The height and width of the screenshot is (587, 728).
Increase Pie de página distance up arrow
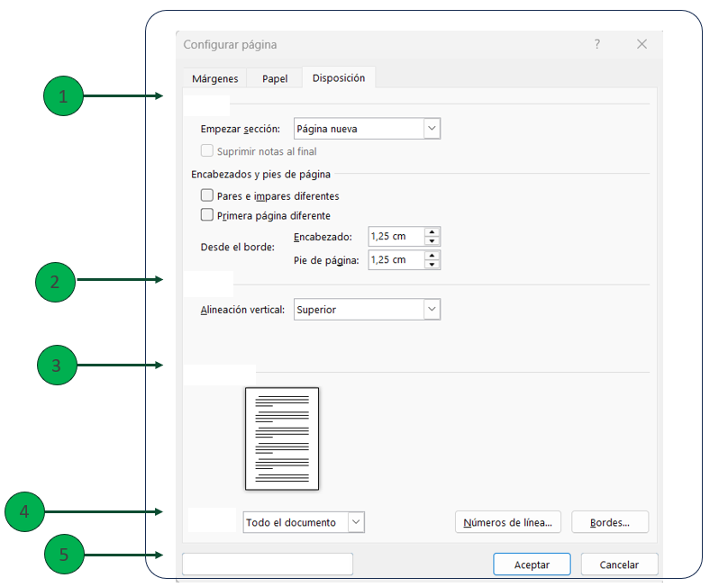432,256
